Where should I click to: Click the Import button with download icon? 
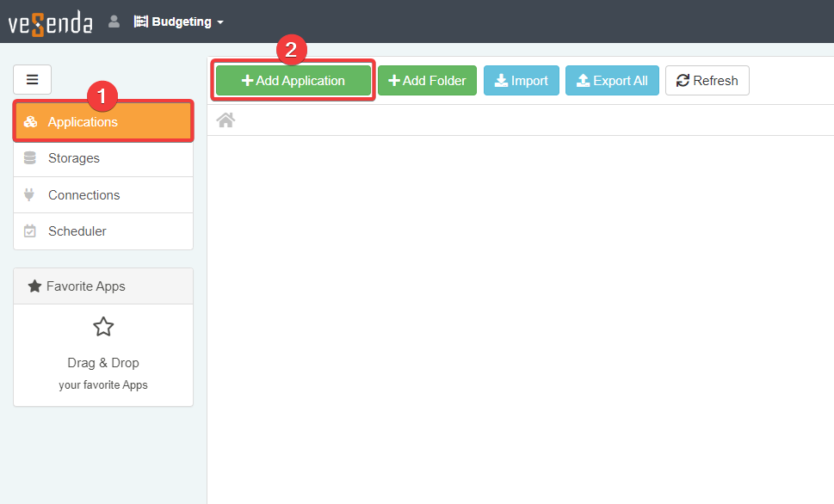point(521,81)
